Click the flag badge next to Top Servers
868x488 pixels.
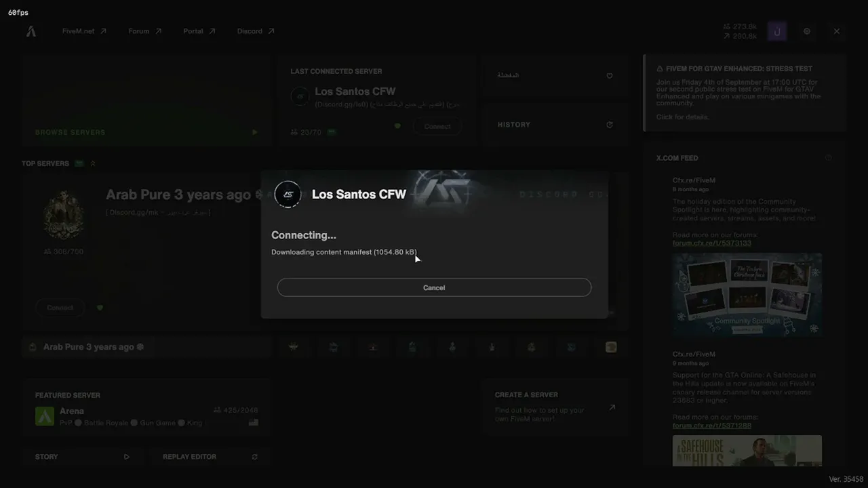click(x=79, y=163)
